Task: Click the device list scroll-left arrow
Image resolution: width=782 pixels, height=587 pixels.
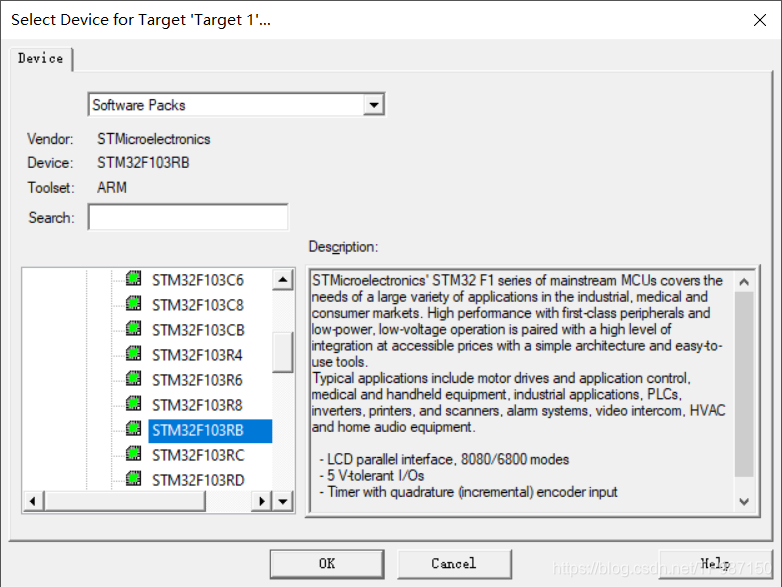Action: [x=33, y=501]
